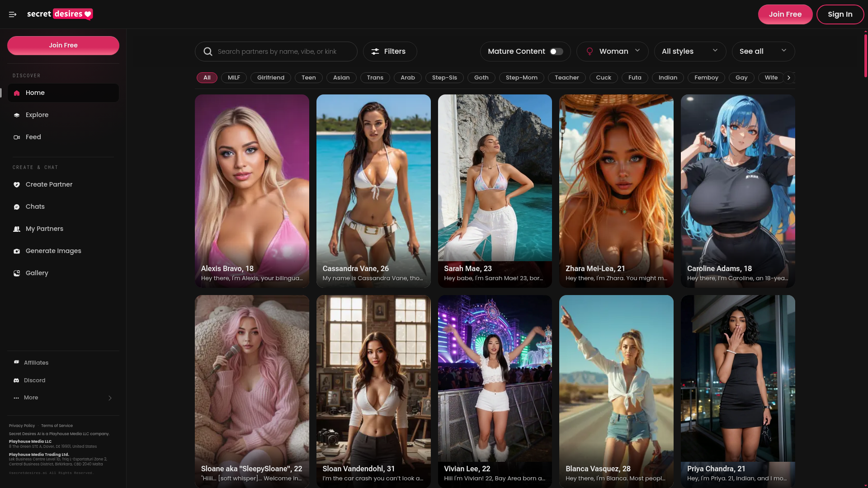
Task: Expand the More menu chevron
Action: 110,398
